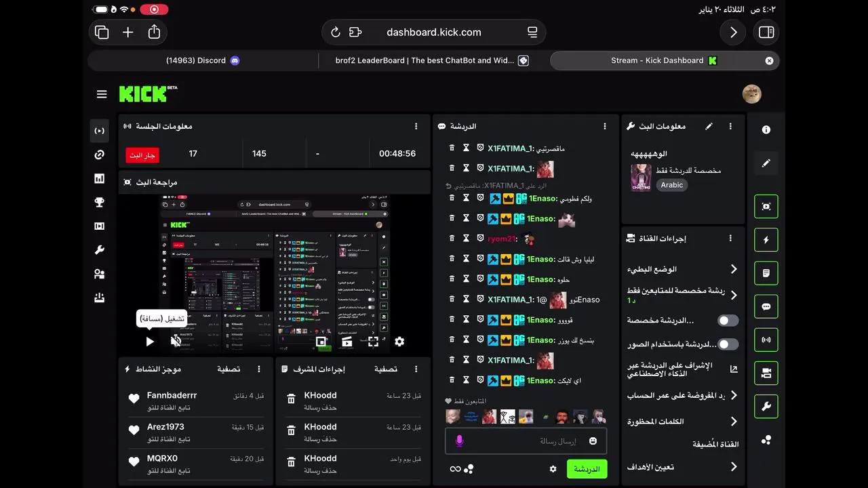Edit stream info with the pencil icon
Screen dimensions: 868x488
click(709, 126)
